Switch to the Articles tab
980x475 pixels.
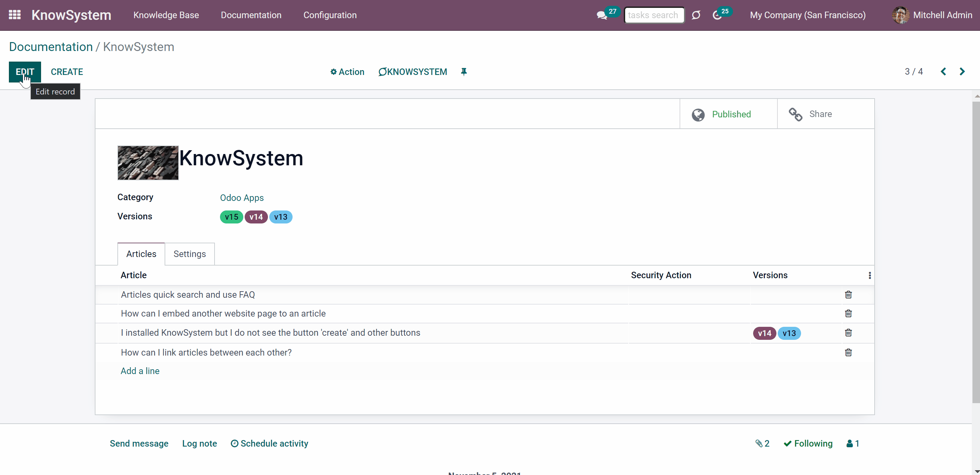[x=141, y=254]
